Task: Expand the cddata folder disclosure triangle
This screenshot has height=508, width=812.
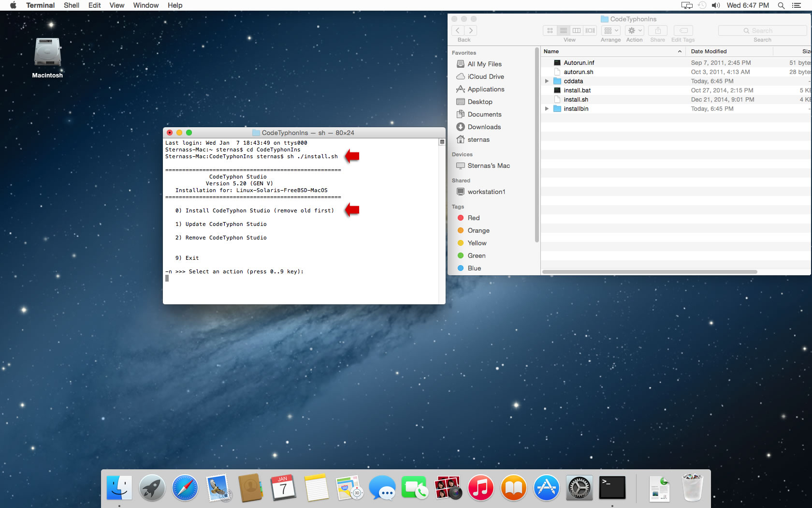Action: coord(547,81)
